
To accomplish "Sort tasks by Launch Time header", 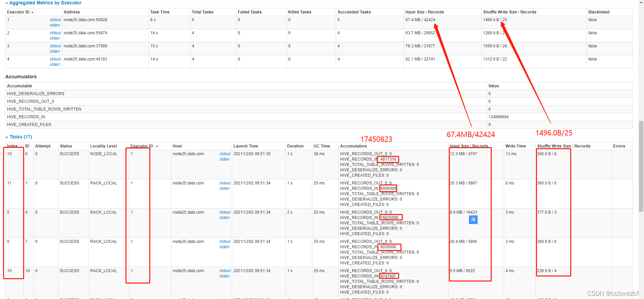I will click(x=246, y=146).
